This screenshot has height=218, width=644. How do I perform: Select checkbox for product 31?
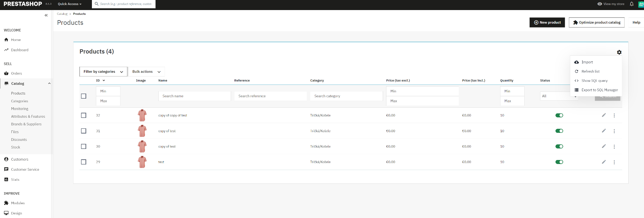84,131
